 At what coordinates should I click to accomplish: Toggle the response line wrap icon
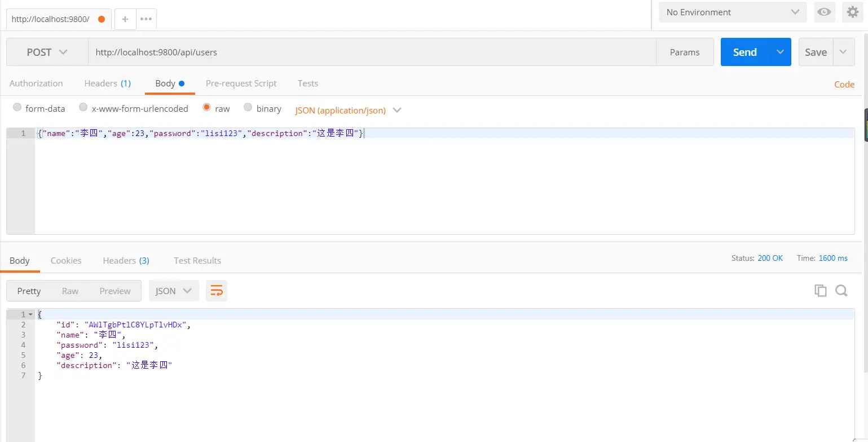pyautogui.click(x=217, y=291)
